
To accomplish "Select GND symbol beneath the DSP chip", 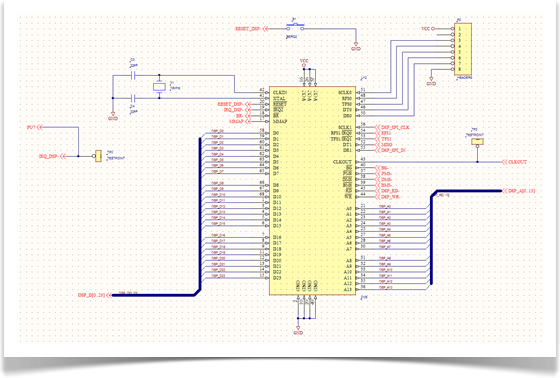I will pyautogui.click(x=298, y=330).
